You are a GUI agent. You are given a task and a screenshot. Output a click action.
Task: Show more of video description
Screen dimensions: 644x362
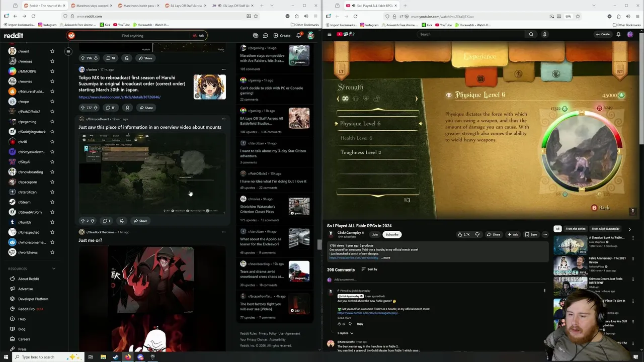385,258
